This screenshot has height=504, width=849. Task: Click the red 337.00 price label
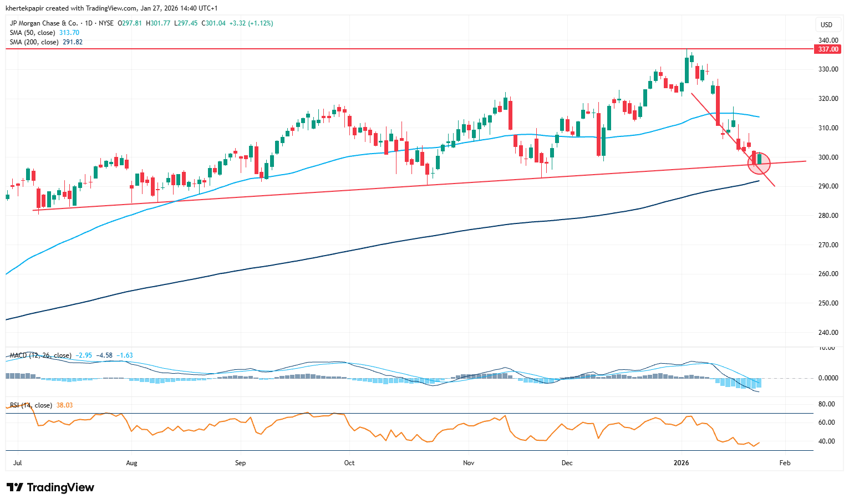[828, 49]
